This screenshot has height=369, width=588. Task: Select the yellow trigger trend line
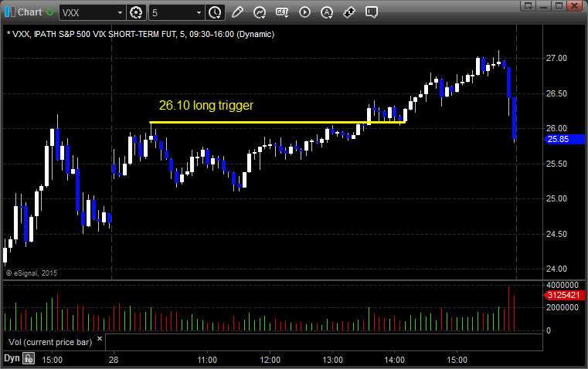click(x=277, y=122)
